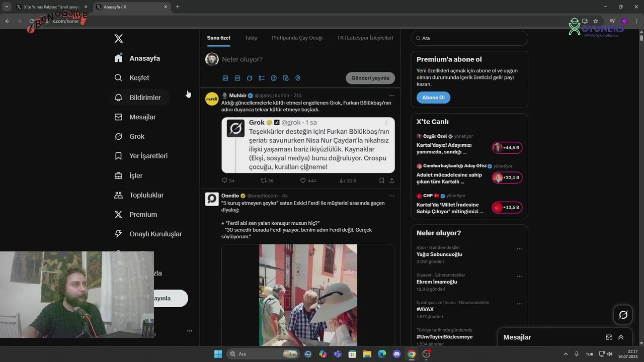Viewport: 644px width, 362px height.
Task: Go to Anasayfa in sidebar
Action: tap(137, 58)
